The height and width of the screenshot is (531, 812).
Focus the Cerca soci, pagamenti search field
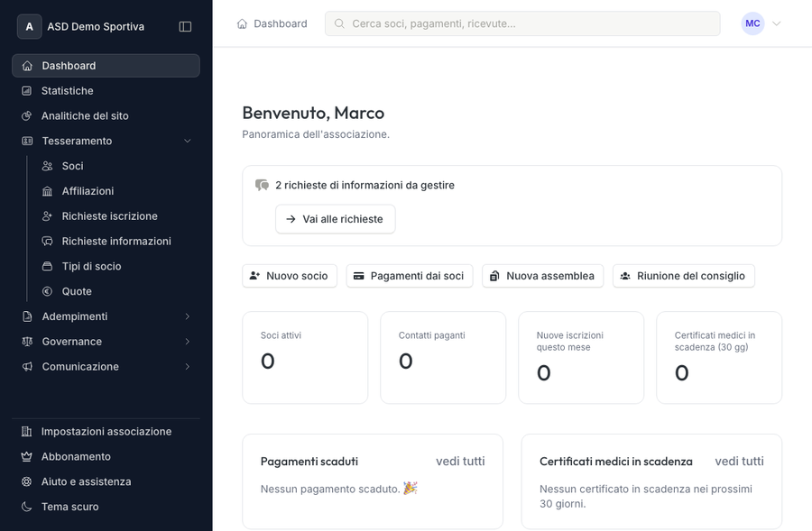pyautogui.click(x=522, y=23)
